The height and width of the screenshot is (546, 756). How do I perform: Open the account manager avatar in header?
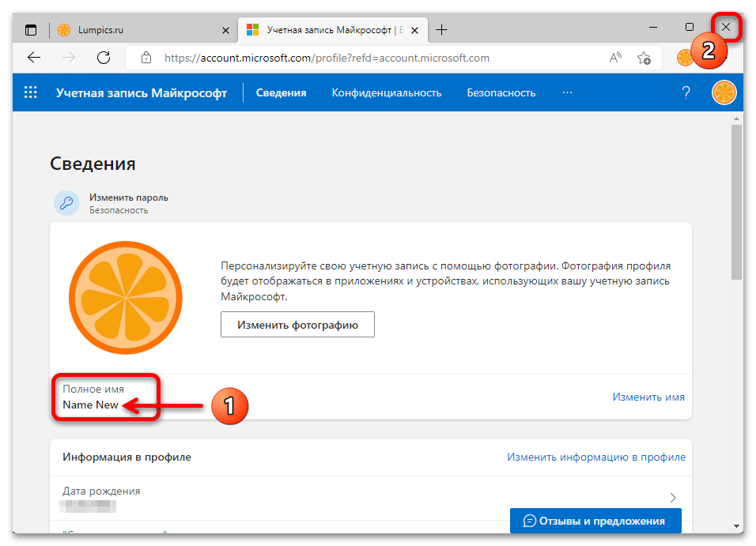point(724,92)
